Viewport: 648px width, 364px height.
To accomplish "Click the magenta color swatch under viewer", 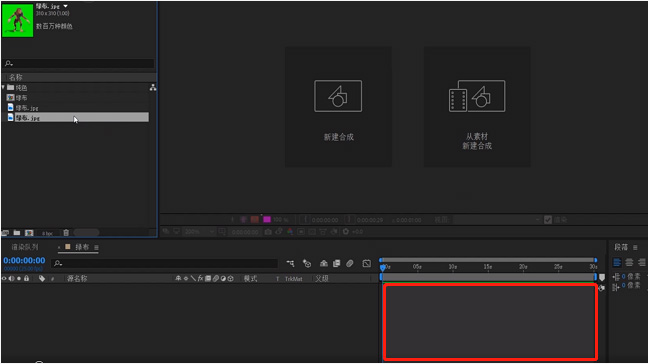I will (x=267, y=219).
